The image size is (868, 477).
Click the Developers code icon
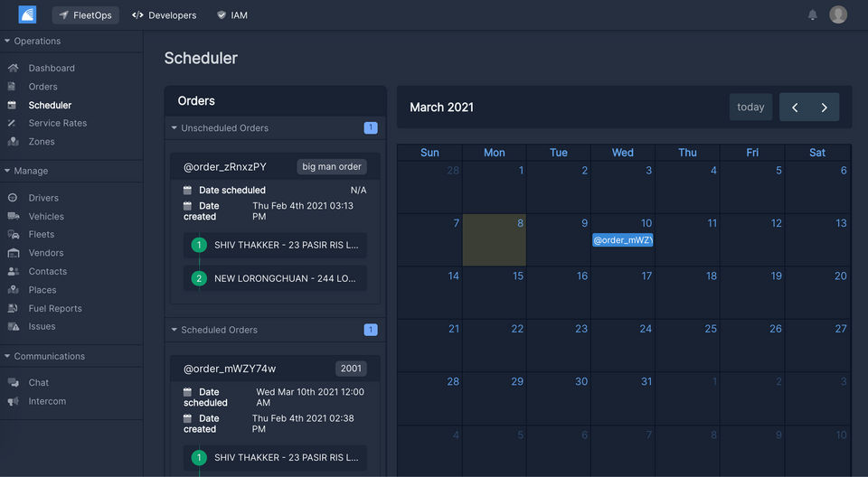tap(137, 15)
